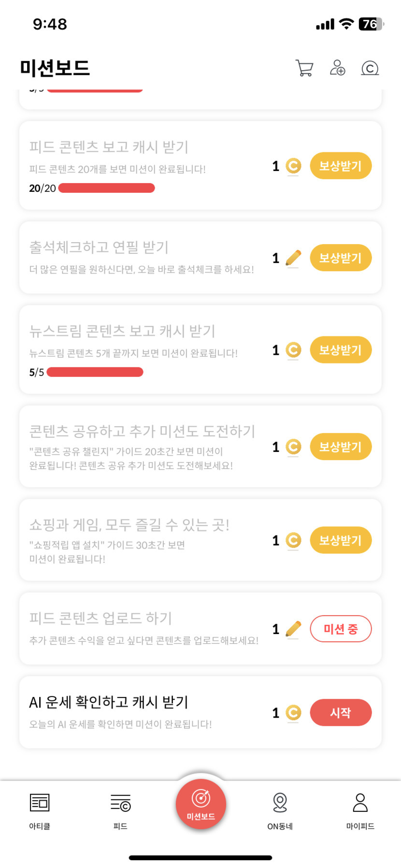Screen dimensions: 401x868
Task: Tap the 미션 중 button
Action: (x=341, y=629)
